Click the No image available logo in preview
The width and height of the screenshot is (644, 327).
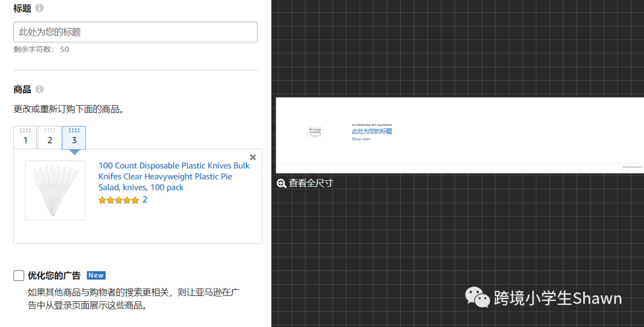(x=315, y=131)
